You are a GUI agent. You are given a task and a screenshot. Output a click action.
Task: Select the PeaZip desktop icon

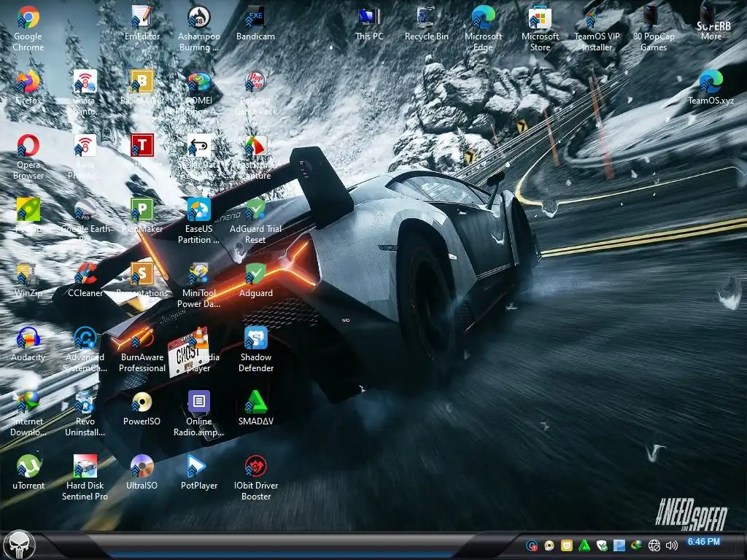(28, 210)
